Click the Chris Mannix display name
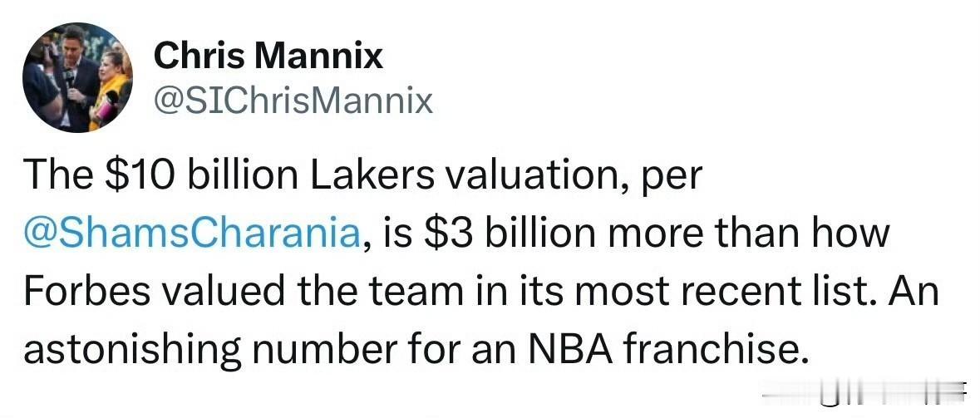Image resolution: width=980 pixels, height=418 pixels. [268, 57]
